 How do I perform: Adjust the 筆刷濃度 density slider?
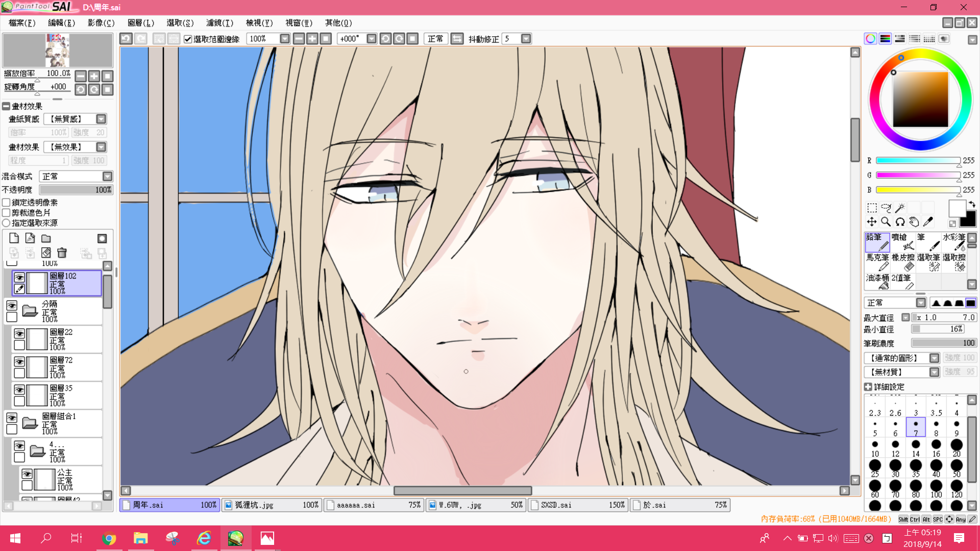click(944, 343)
